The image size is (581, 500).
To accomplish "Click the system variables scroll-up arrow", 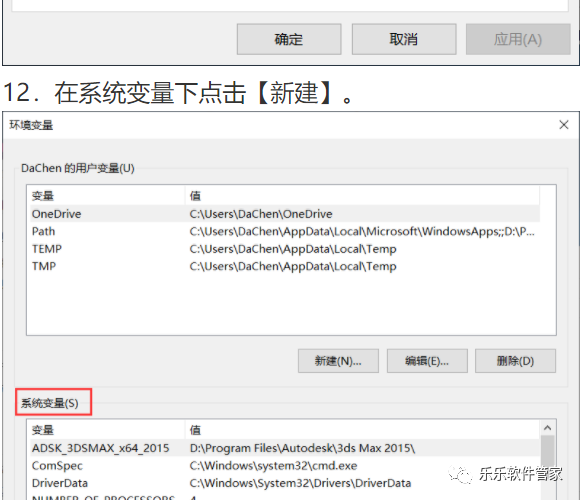I will point(548,428).
